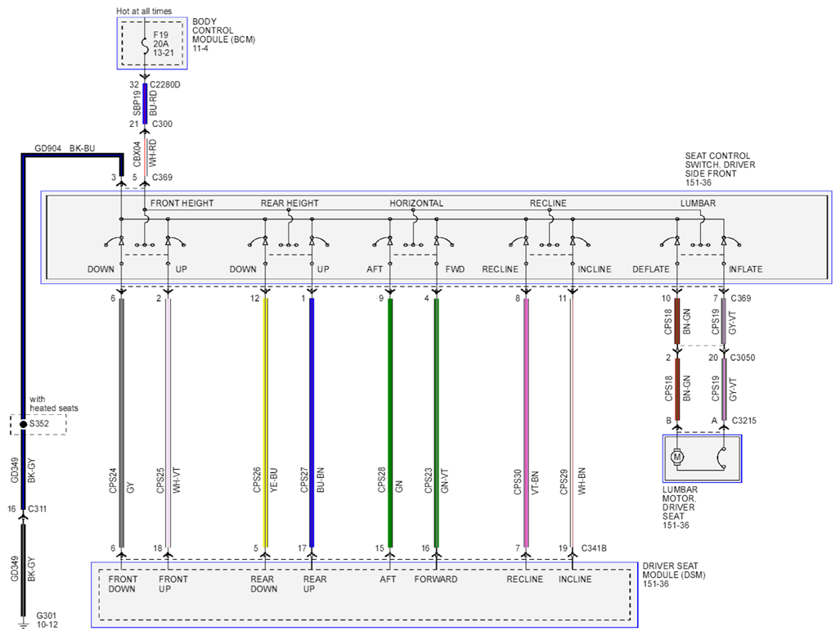Select the C300 connector label
Image resolution: width=840 pixels, height=636 pixels.
click(162, 124)
